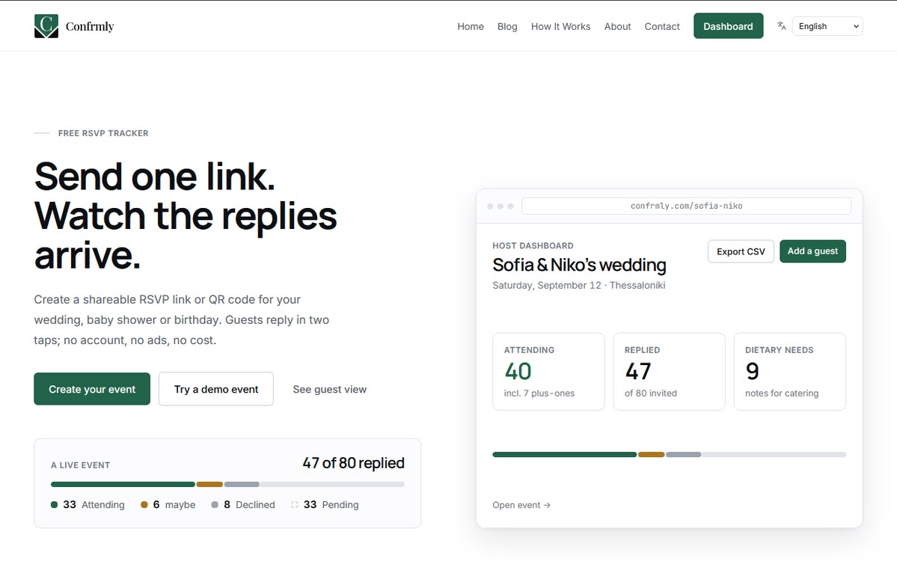Click Try a demo event
This screenshot has height=588, width=897.
(216, 389)
